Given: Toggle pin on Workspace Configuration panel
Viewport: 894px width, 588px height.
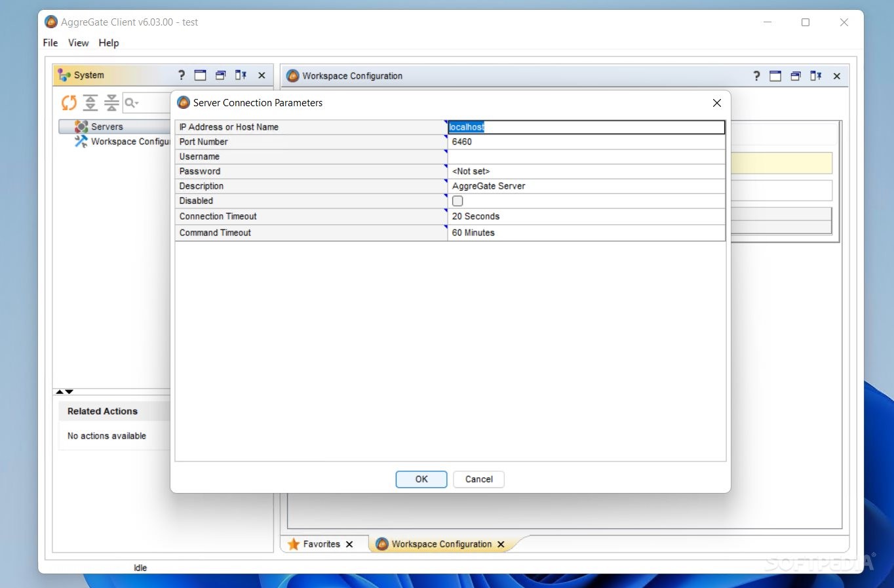Looking at the screenshot, I should [816, 76].
